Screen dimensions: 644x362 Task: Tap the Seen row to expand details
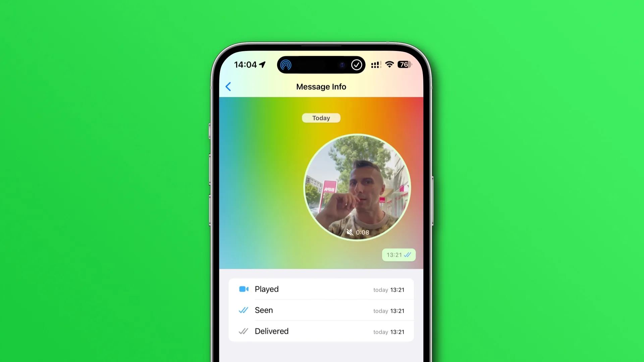click(x=322, y=310)
